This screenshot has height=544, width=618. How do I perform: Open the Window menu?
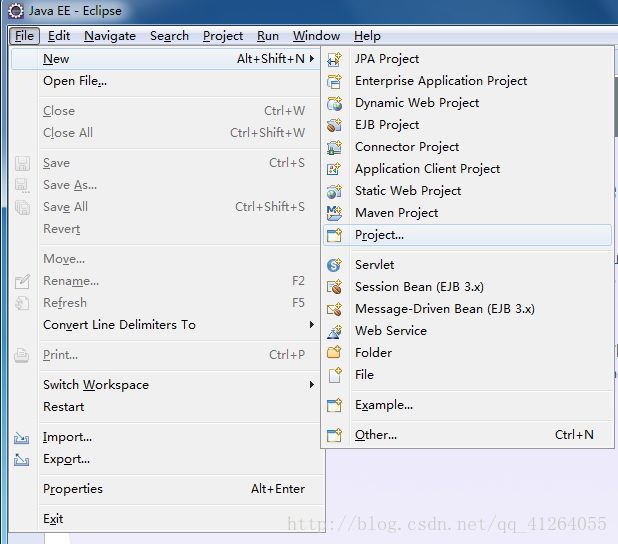[316, 36]
